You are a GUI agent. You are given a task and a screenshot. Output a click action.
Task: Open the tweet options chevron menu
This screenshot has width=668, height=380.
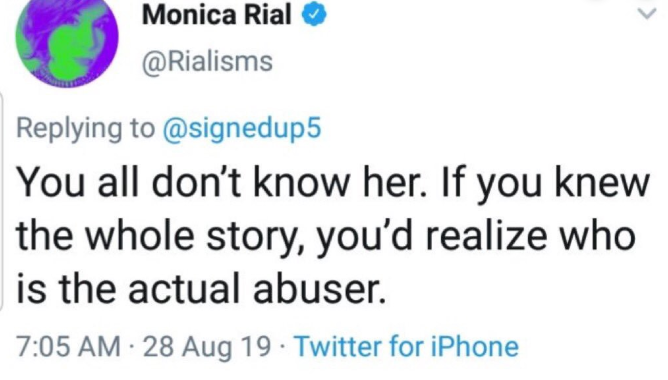(x=647, y=14)
